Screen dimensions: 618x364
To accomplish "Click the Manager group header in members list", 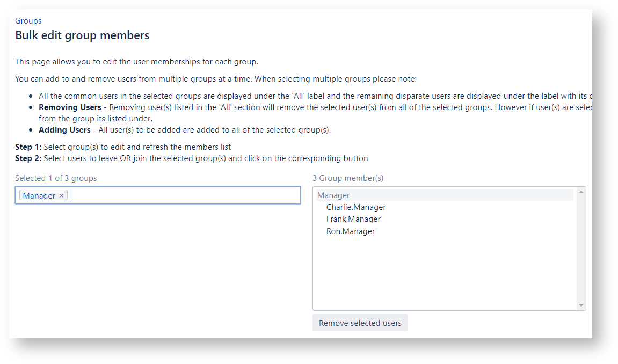I will [333, 195].
